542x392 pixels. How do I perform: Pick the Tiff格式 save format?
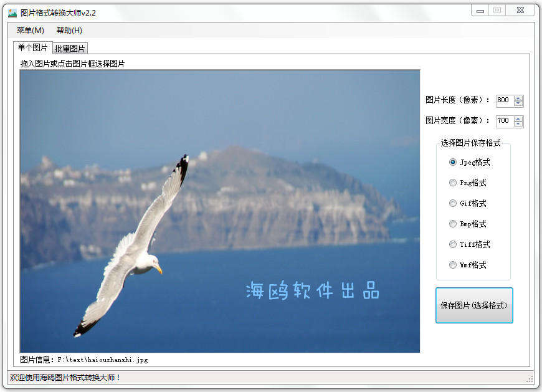pyautogui.click(x=453, y=244)
